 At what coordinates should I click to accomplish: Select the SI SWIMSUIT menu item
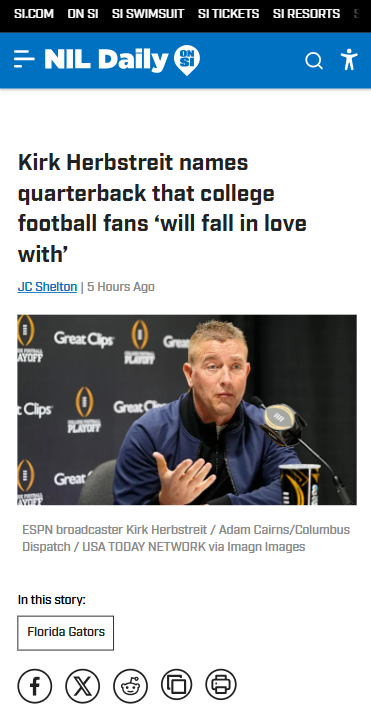coord(148,14)
